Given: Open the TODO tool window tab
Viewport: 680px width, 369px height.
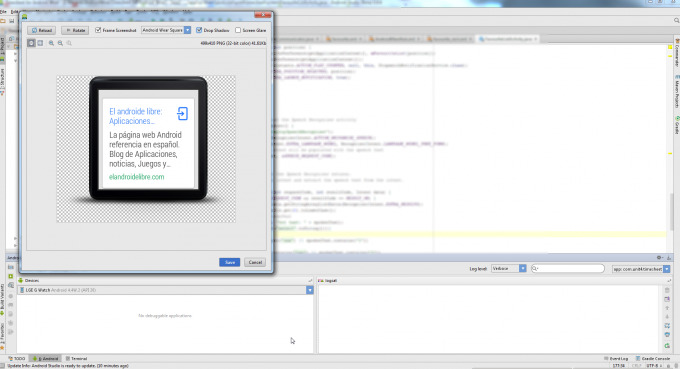Looking at the screenshot, I should point(17,359).
